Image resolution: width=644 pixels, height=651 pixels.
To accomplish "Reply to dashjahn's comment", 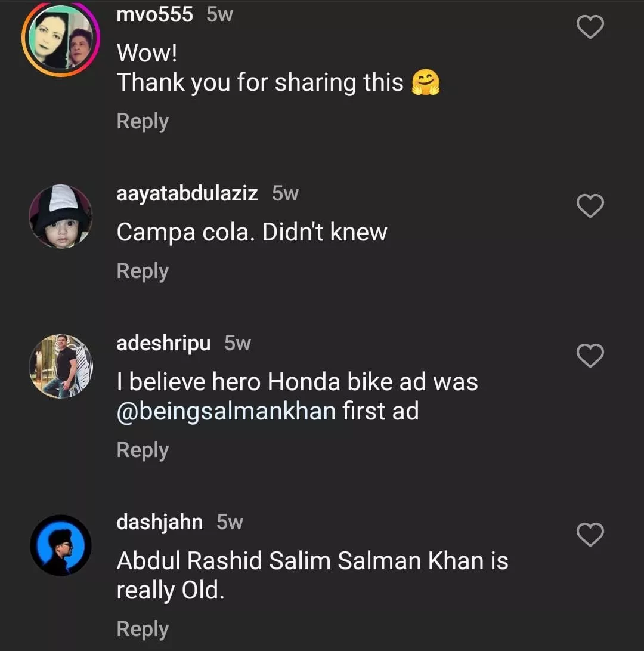I will [143, 629].
